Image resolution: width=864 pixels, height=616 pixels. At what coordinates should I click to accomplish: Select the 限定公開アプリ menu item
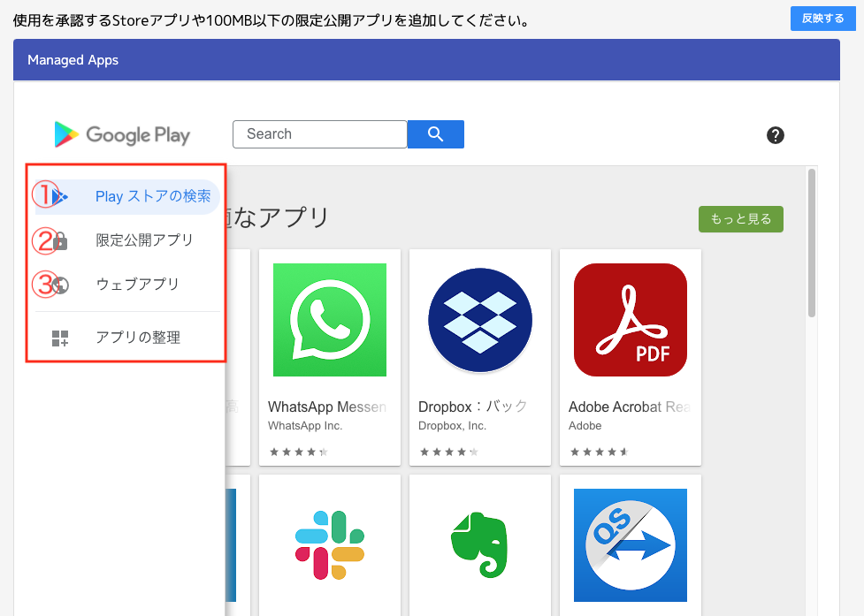(x=127, y=240)
